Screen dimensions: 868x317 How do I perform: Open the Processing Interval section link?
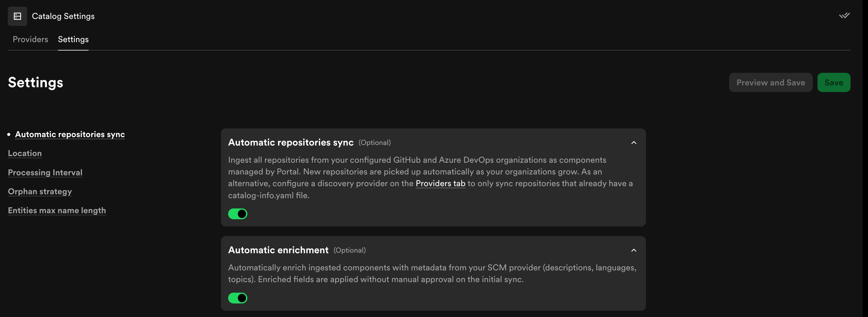pos(45,172)
